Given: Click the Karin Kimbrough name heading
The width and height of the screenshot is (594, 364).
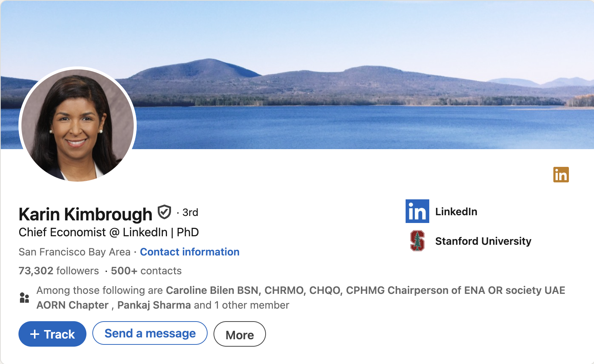Looking at the screenshot, I should (85, 214).
